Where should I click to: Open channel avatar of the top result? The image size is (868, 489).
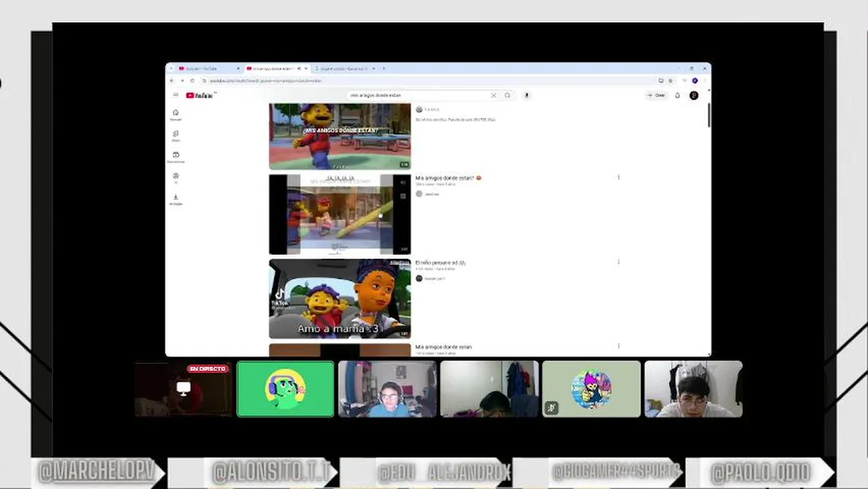pyautogui.click(x=419, y=109)
